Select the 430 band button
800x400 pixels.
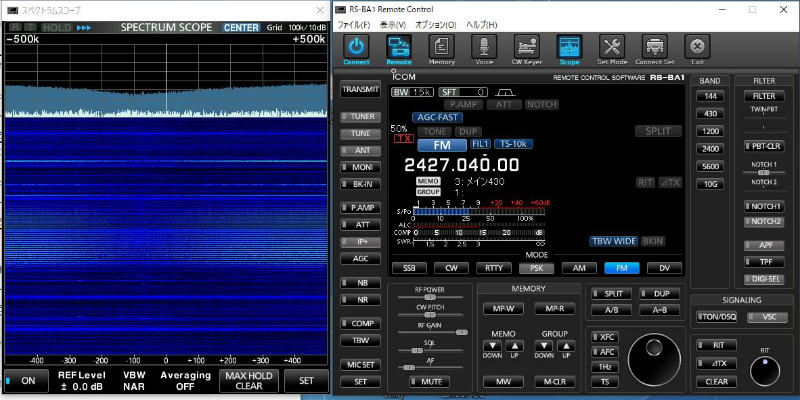tap(710, 114)
